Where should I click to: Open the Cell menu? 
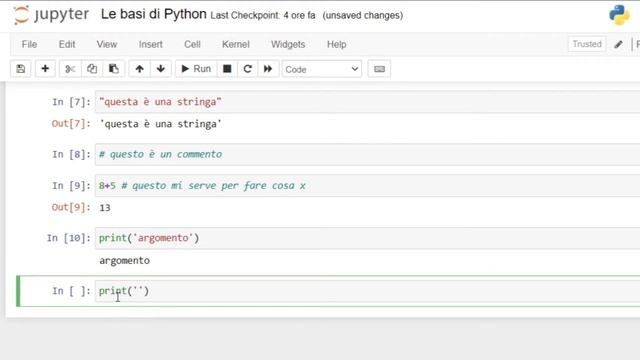pos(192,44)
